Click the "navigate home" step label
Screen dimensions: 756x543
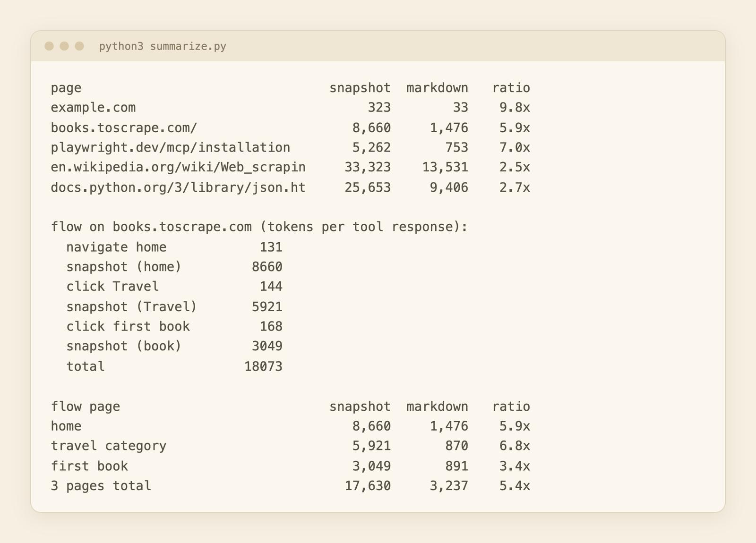pos(116,247)
